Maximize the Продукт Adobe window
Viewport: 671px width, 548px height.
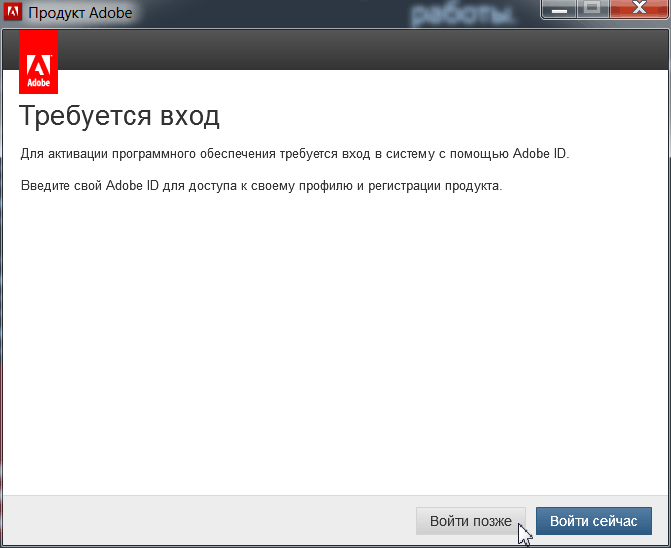coord(592,9)
